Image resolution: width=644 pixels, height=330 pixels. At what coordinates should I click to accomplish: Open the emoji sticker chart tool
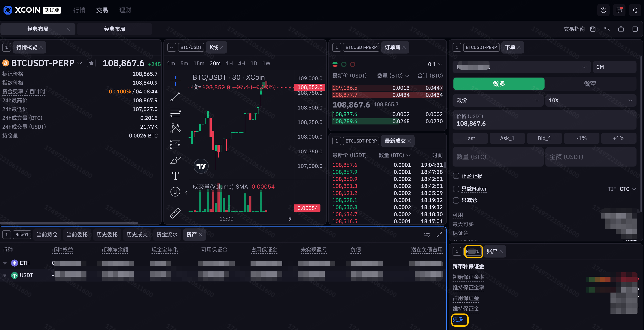coord(175,192)
